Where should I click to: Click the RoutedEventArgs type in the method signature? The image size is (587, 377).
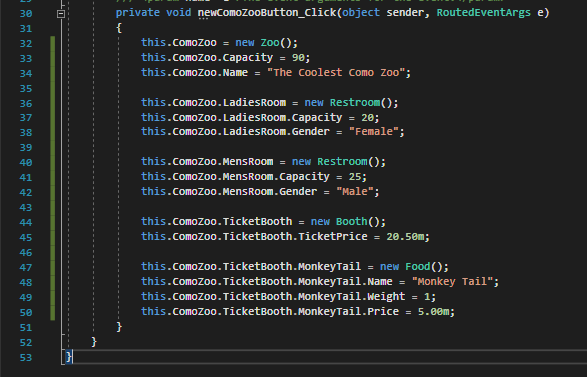coord(483,13)
